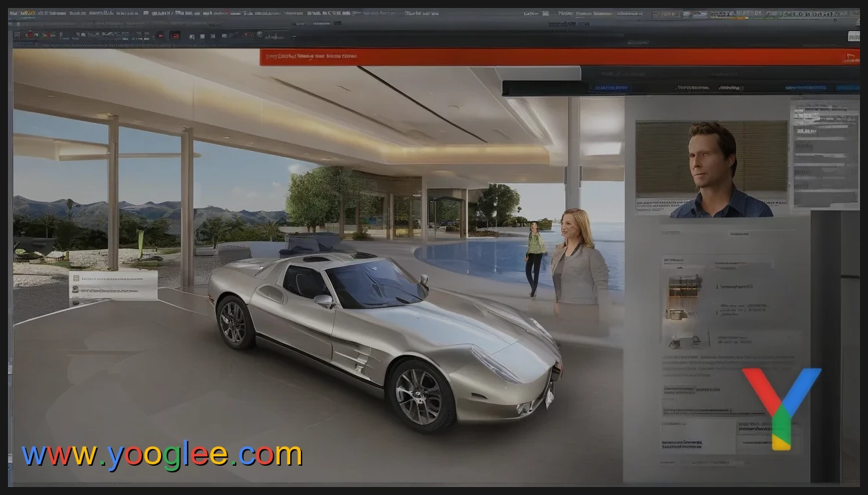
Task: Click the red-outlined icon in the top toolbar
Action: 176,35
